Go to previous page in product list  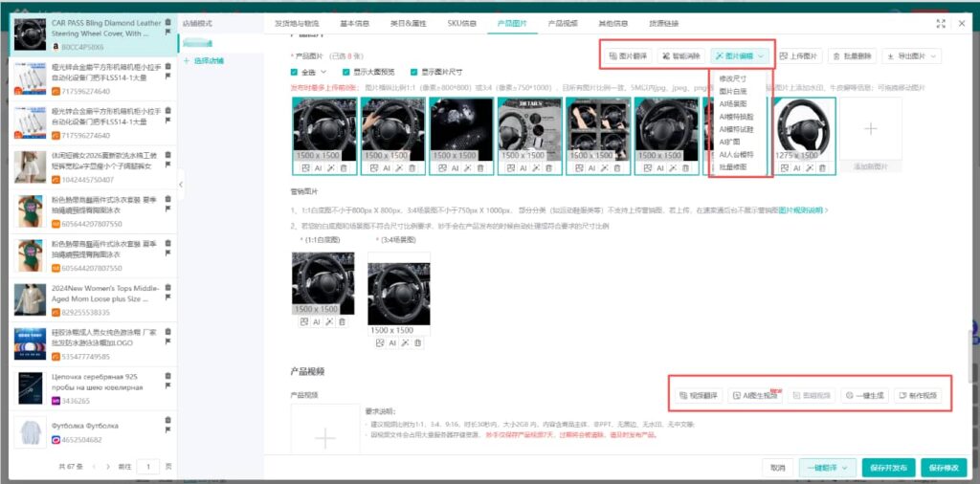pyautogui.click(x=94, y=467)
